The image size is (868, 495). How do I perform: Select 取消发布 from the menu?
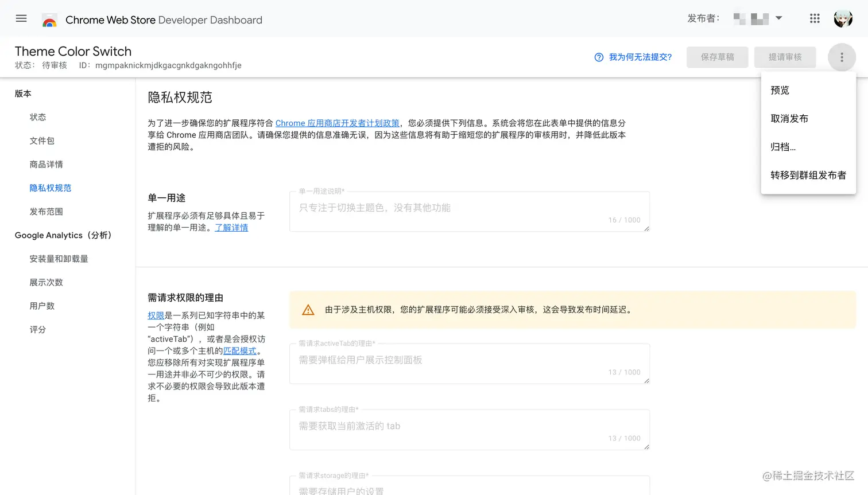click(x=788, y=118)
